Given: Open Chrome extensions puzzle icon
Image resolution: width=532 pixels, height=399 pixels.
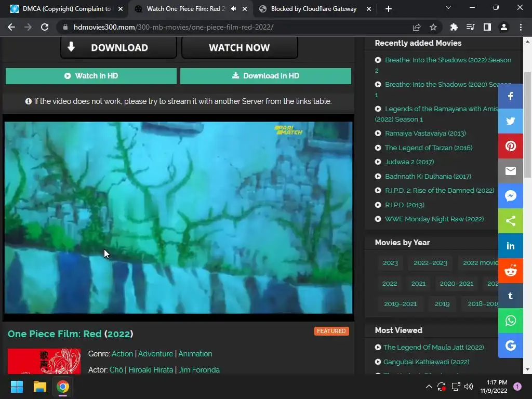Looking at the screenshot, I should point(454,27).
